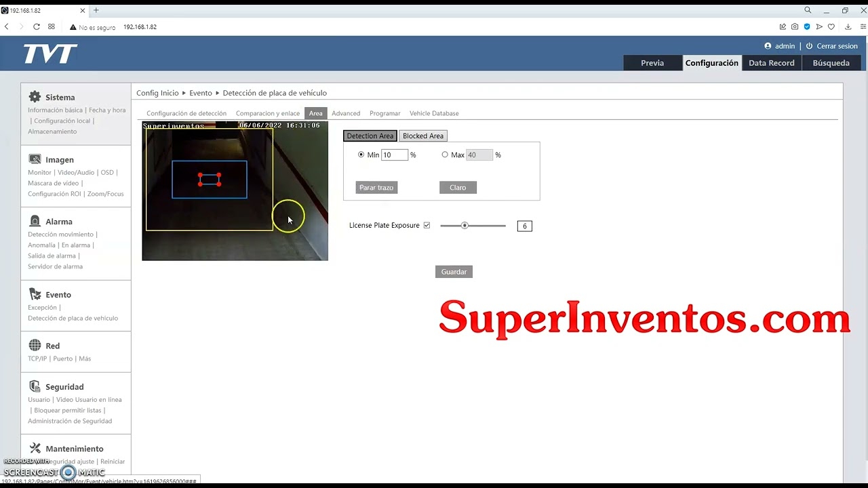Viewport: 868px width, 488px height.
Task: Save settings with the Guardar button
Action: pos(454,272)
